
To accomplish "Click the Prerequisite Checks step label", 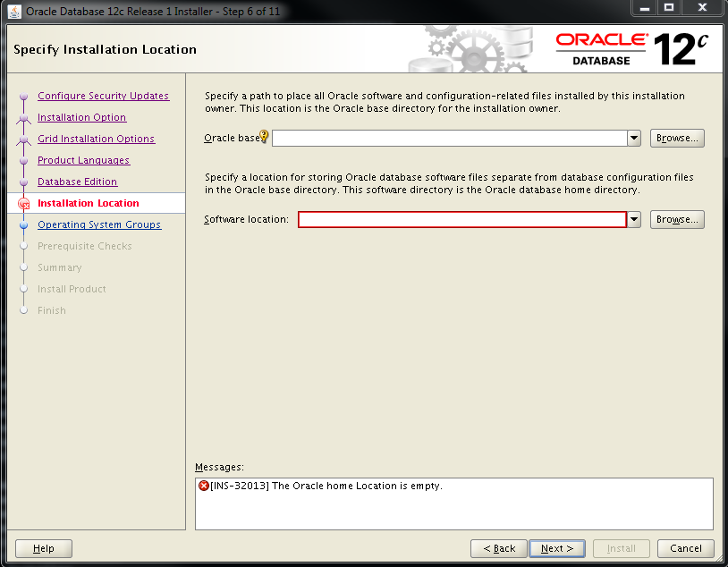I will pyautogui.click(x=84, y=246).
